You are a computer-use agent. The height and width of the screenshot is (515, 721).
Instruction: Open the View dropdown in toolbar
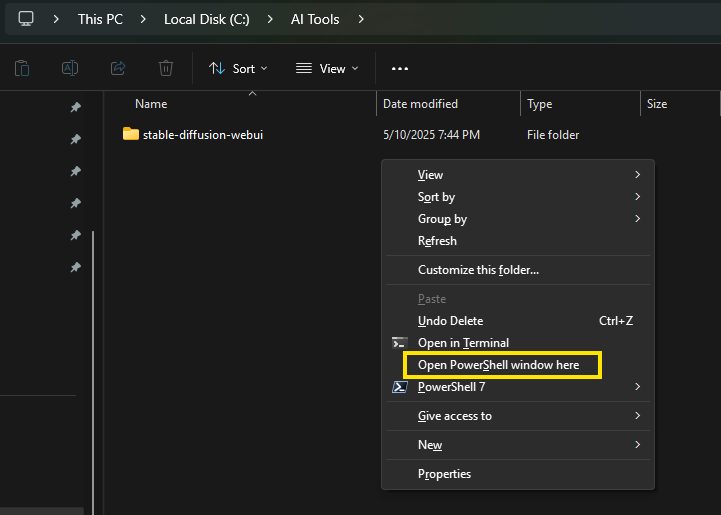pos(326,69)
